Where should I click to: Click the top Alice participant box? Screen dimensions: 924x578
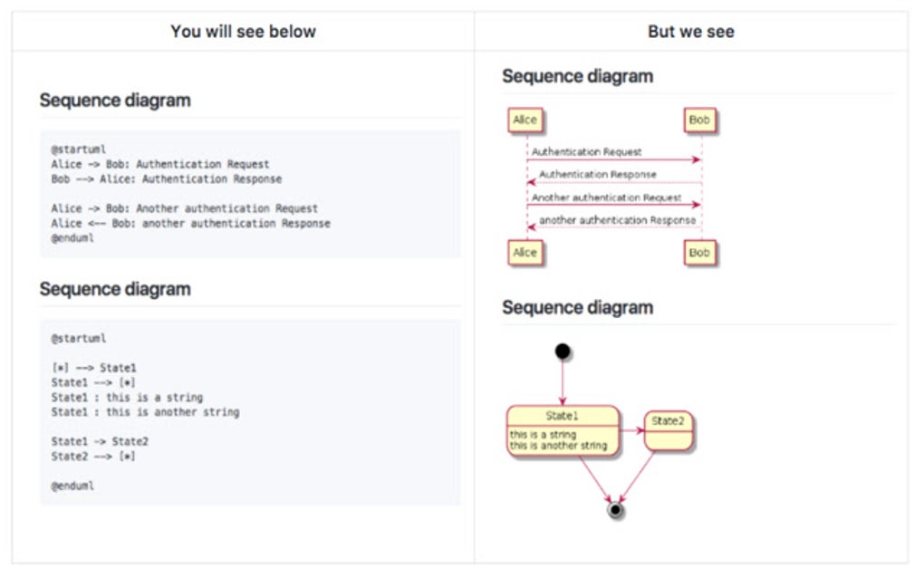[x=525, y=120]
